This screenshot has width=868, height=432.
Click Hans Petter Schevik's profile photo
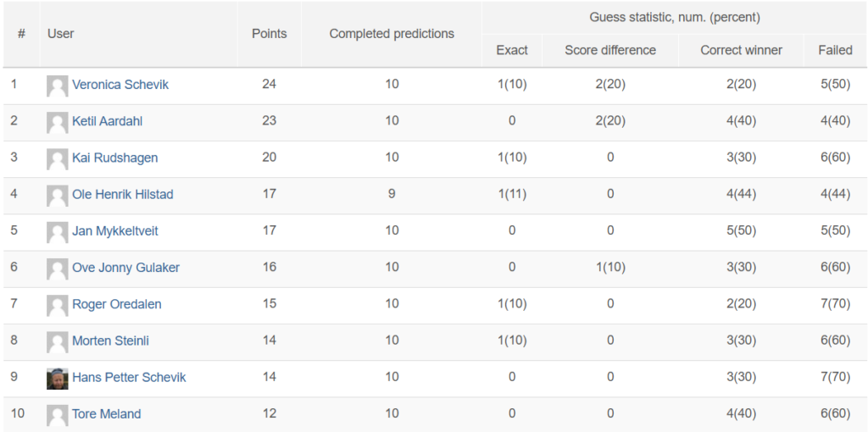coord(57,379)
